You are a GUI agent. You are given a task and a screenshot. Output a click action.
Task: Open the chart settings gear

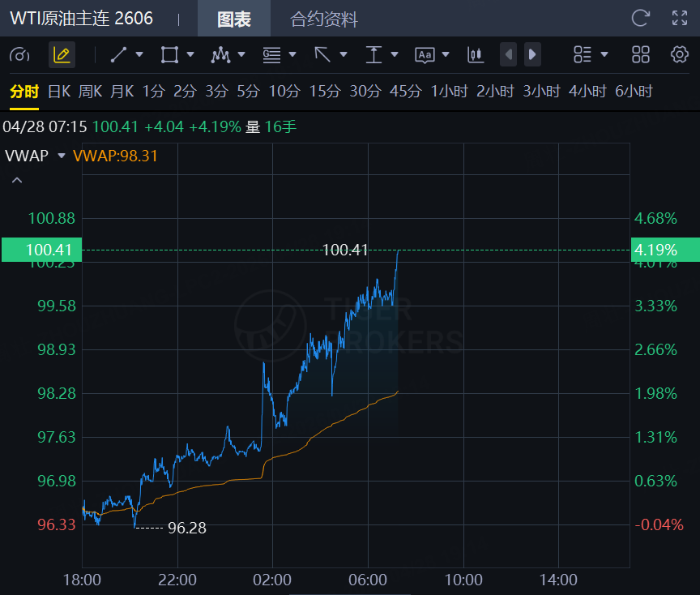pyautogui.click(x=679, y=55)
